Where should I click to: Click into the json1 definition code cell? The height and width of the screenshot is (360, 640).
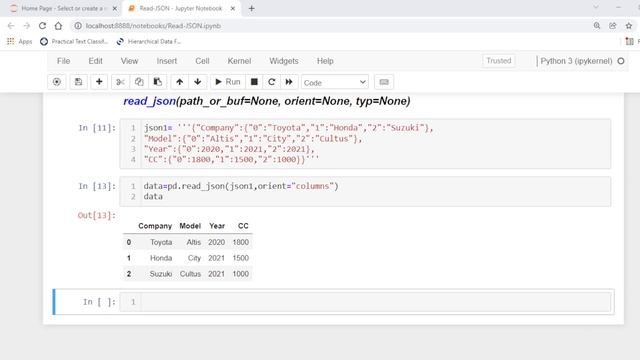(x=365, y=144)
